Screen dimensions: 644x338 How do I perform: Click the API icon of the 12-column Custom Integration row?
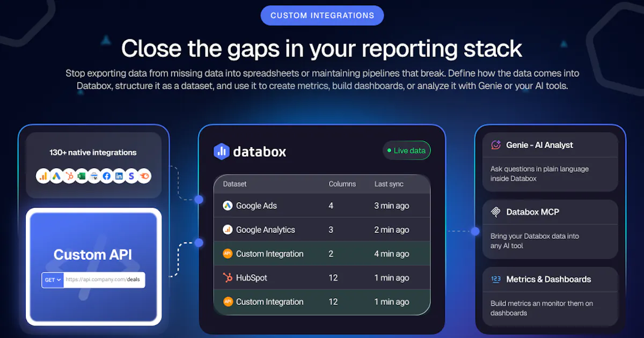[x=228, y=302]
